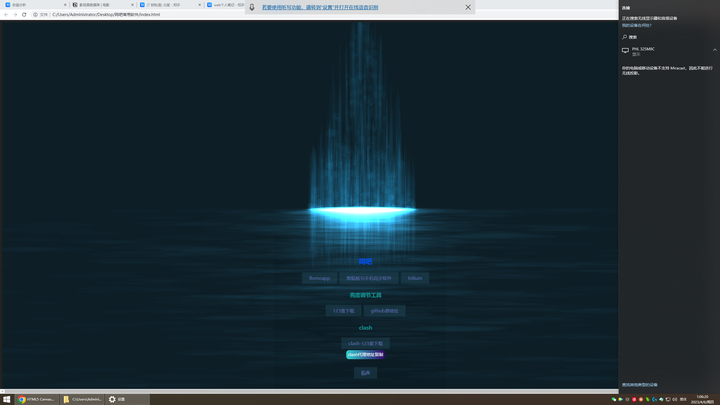
Task: Click the clash-123盘下载 button
Action: pyautogui.click(x=366, y=343)
